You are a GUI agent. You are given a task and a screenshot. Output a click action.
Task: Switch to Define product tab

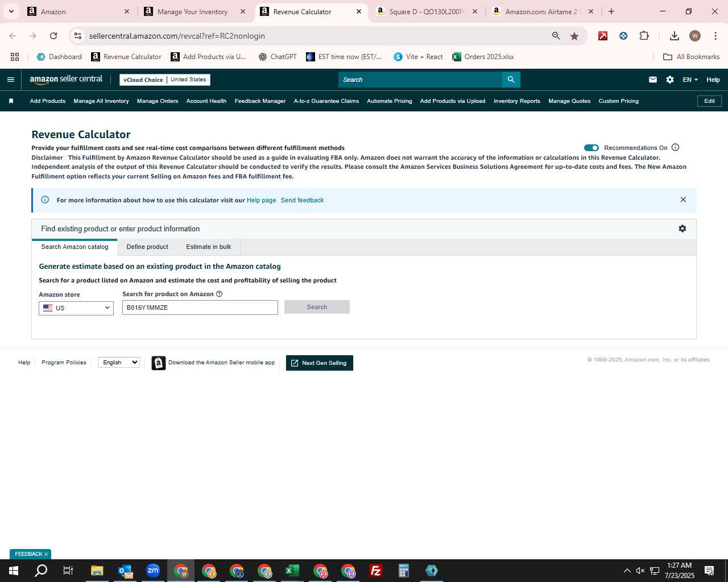tap(147, 247)
